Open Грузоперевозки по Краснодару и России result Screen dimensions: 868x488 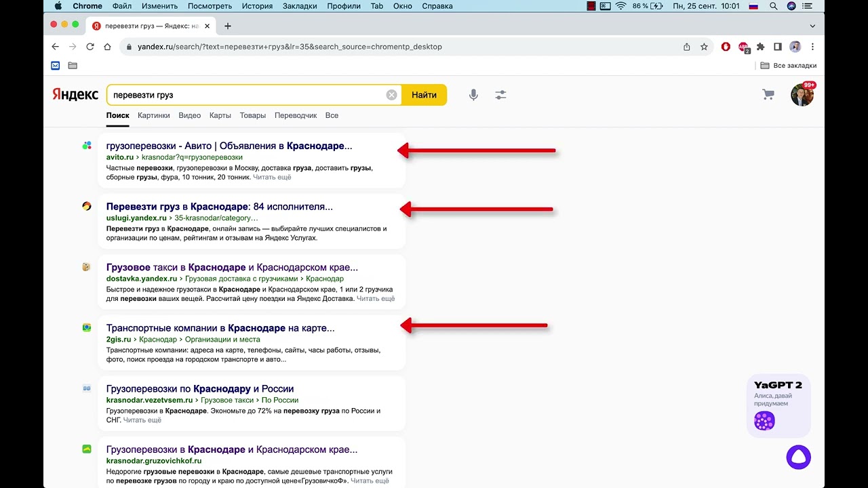(x=200, y=389)
